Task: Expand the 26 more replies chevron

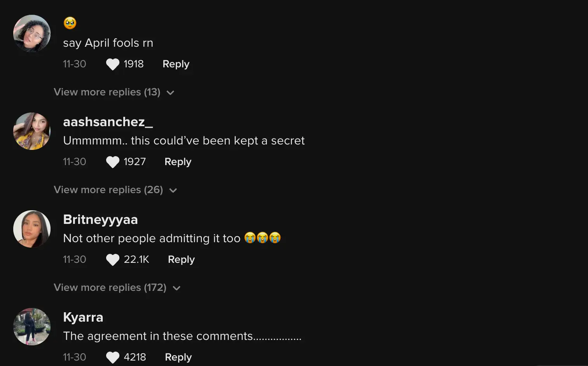Action: click(x=173, y=190)
